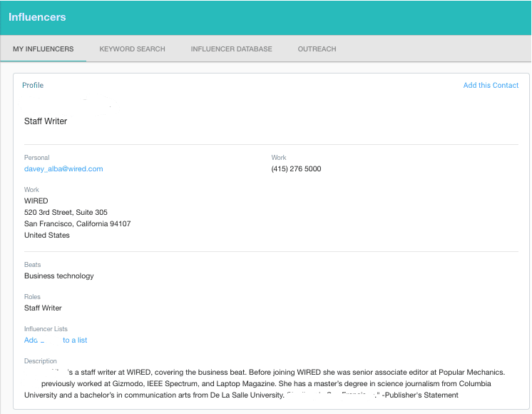Click the Influencer Lists section label
Viewport: 532px width, 414px height.
click(46, 329)
